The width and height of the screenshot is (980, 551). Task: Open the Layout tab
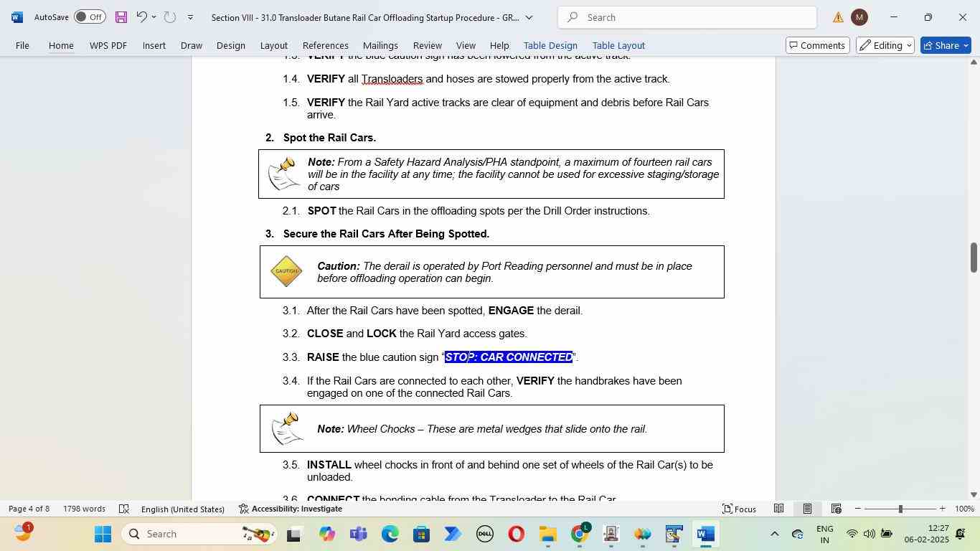[x=273, y=45]
